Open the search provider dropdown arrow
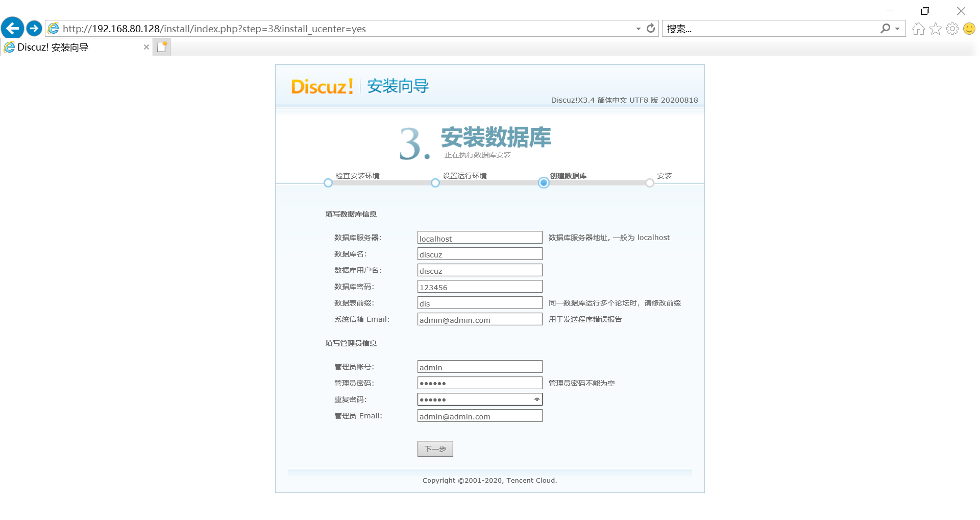Image resolution: width=980 pixels, height=520 pixels. (897, 29)
